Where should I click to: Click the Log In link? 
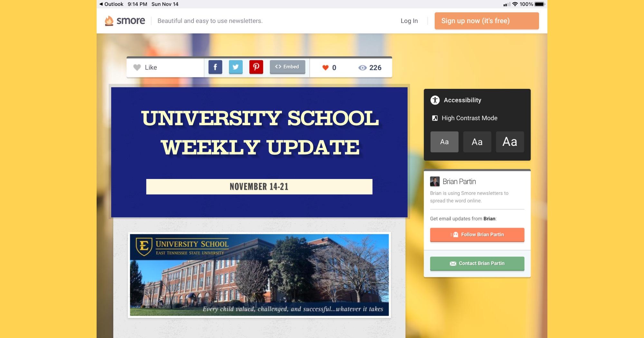coord(409,21)
